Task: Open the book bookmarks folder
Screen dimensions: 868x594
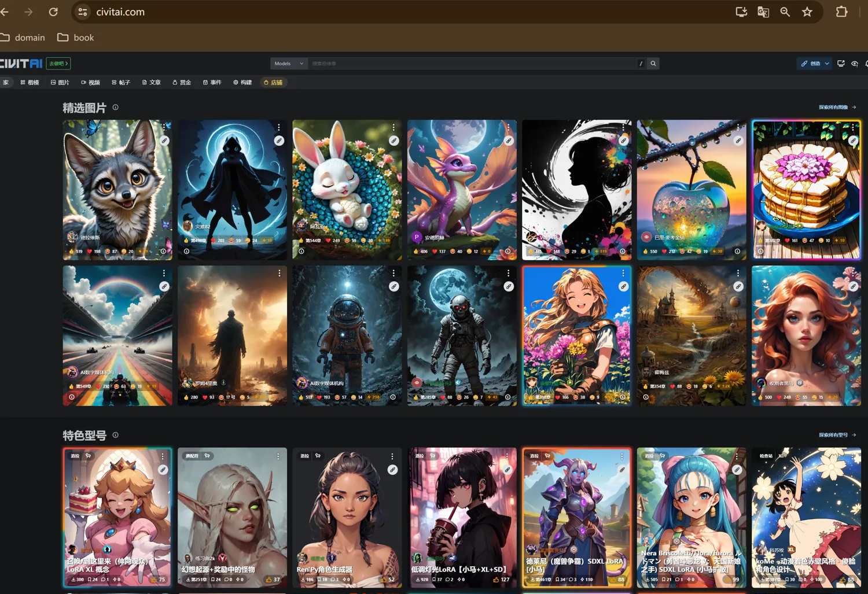Action: pos(76,38)
